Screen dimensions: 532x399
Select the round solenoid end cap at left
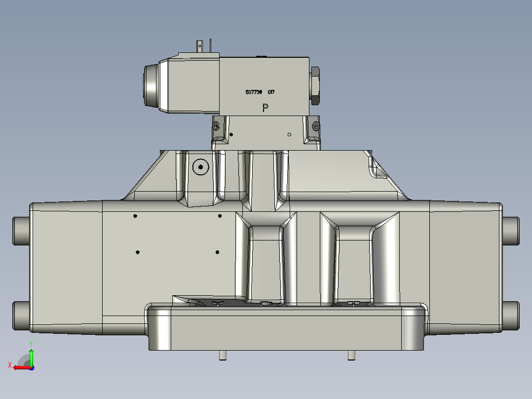coord(151,85)
